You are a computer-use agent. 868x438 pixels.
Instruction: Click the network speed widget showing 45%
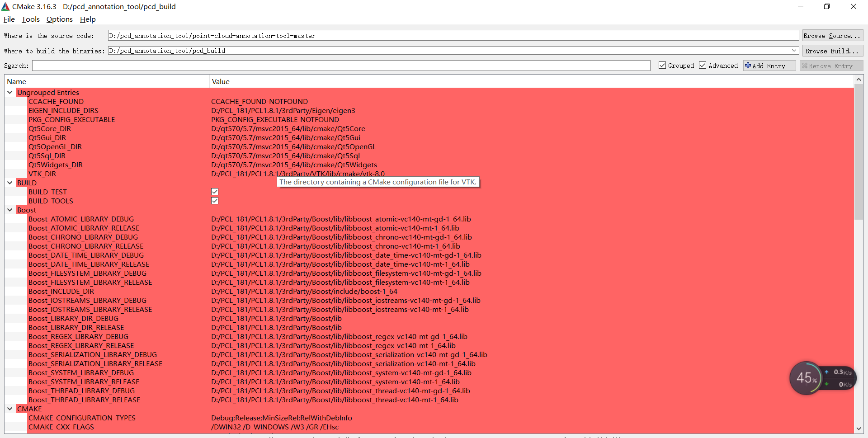click(822, 378)
